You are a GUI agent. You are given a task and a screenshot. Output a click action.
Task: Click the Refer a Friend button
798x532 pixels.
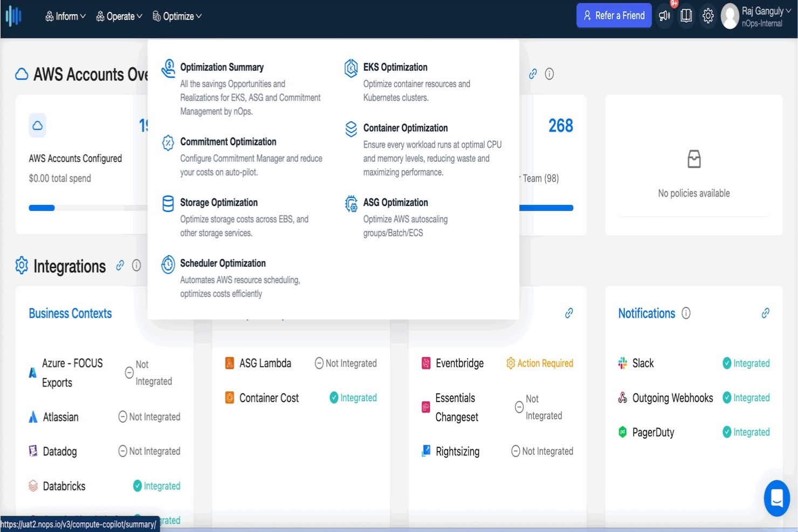tap(614, 15)
